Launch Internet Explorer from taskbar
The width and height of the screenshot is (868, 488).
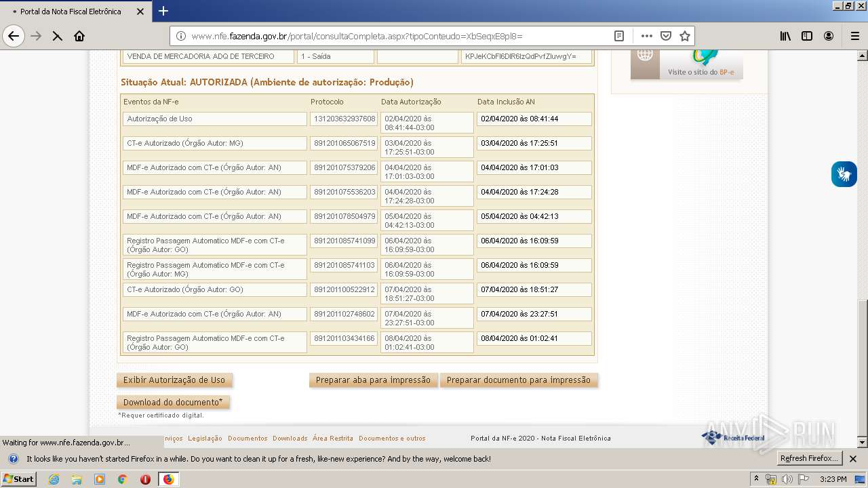[54, 479]
